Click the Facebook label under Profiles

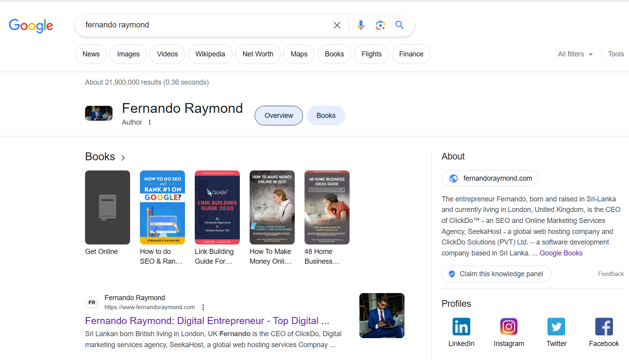click(x=604, y=344)
